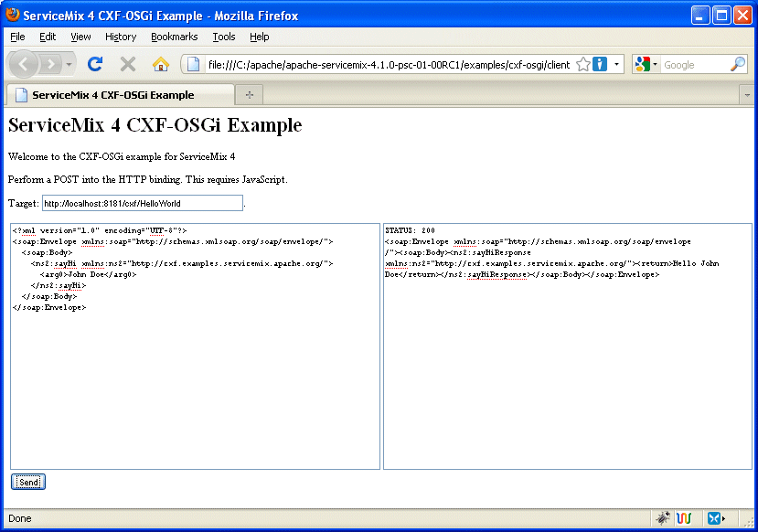
Task: Open the search engine selector dropdown
Action: 655,64
